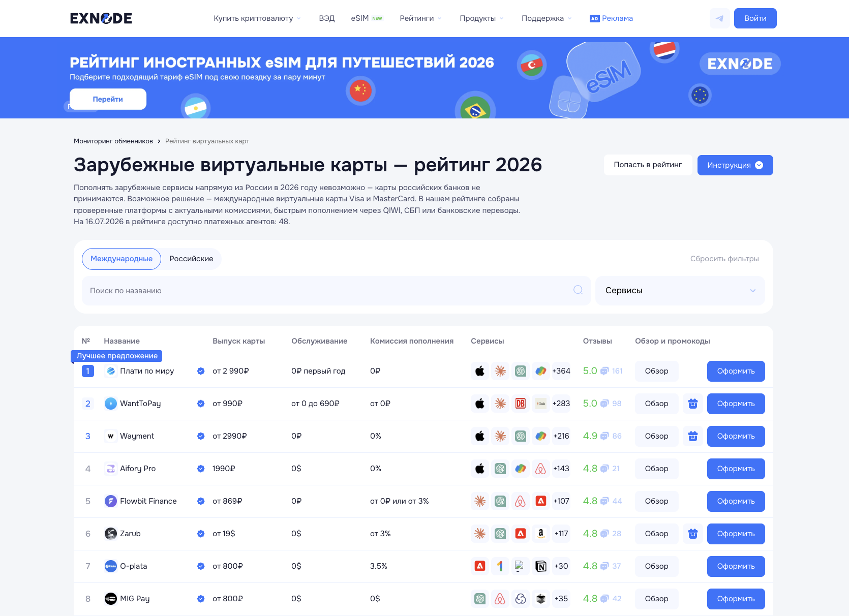Click the MIG Pay logo icon
This screenshot has height=616, width=849.
(x=111, y=599)
